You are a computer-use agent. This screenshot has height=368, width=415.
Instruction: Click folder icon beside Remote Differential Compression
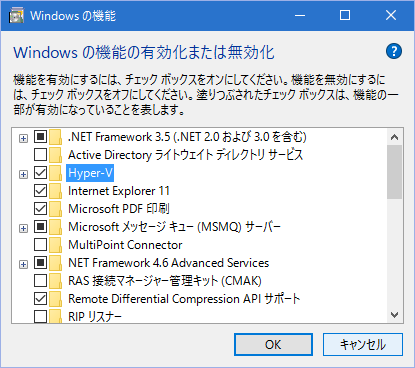55,299
